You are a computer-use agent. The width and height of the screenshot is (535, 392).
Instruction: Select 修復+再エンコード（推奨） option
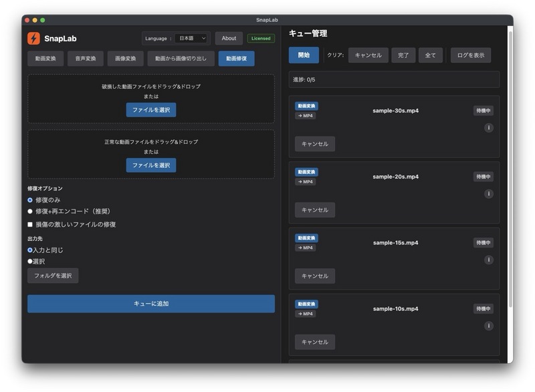tap(30, 211)
